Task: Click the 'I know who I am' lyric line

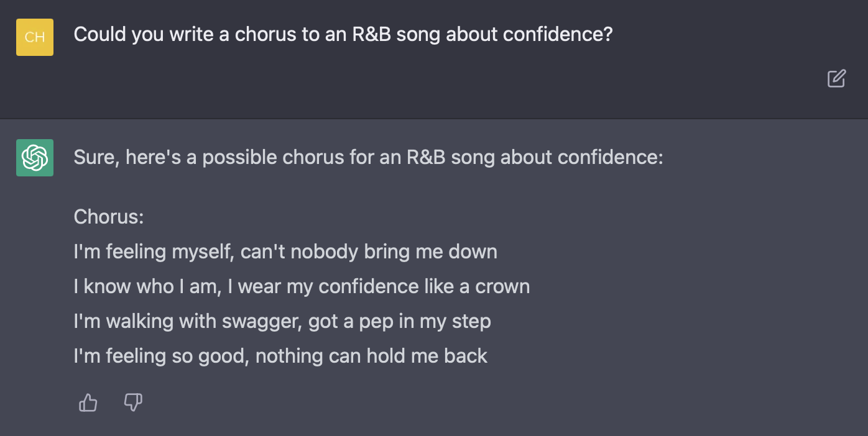Action: click(x=302, y=286)
